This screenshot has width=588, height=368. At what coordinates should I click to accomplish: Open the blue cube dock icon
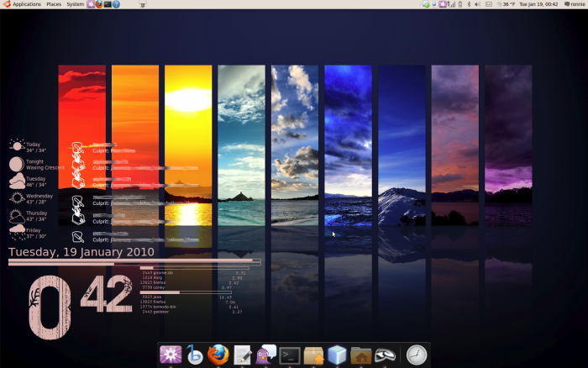pyautogui.click(x=337, y=355)
